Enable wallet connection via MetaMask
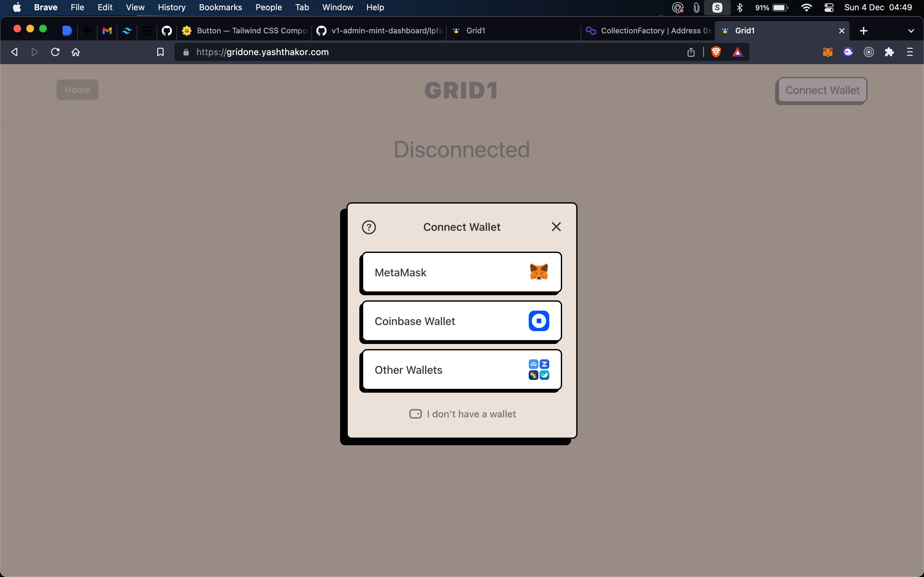Image resolution: width=924 pixels, height=577 pixels. 462,272
